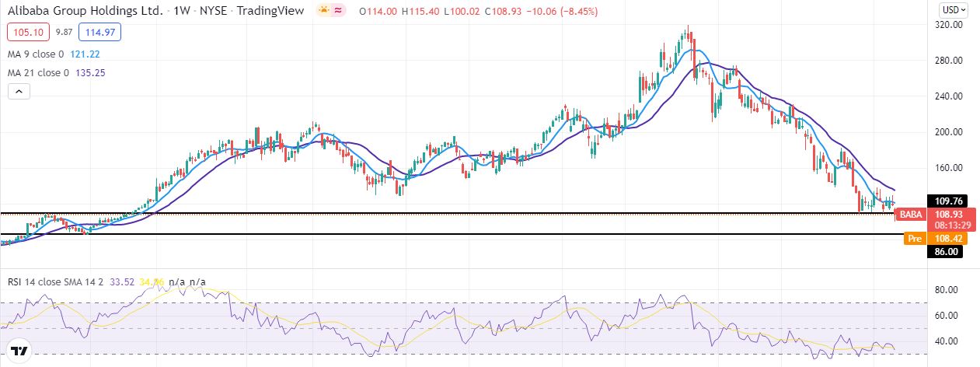The width and height of the screenshot is (980, 367).
Task: Click the blue buy price 114.97 button
Action: coord(101,33)
